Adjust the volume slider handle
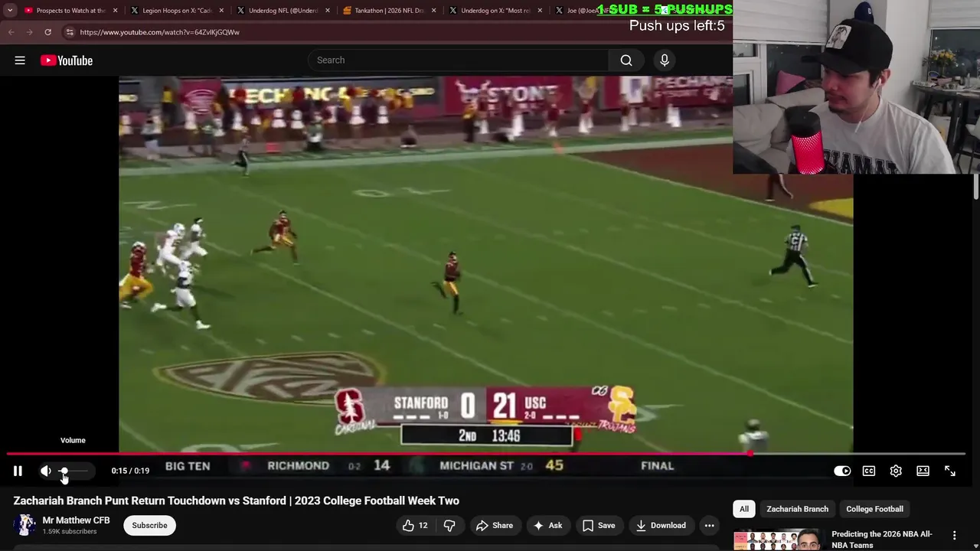This screenshot has height=551, width=980. point(64,471)
